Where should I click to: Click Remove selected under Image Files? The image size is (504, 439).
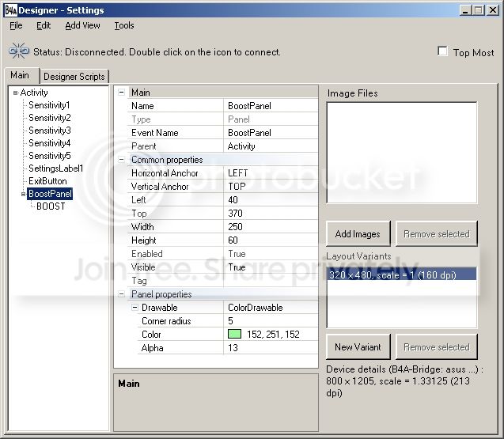pos(437,233)
